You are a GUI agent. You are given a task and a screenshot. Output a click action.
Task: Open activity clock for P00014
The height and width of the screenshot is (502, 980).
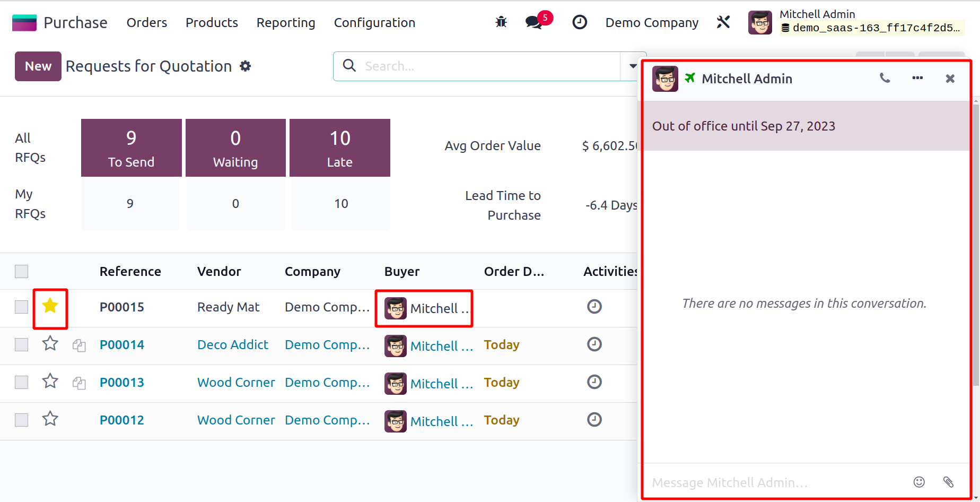coord(594,344)
